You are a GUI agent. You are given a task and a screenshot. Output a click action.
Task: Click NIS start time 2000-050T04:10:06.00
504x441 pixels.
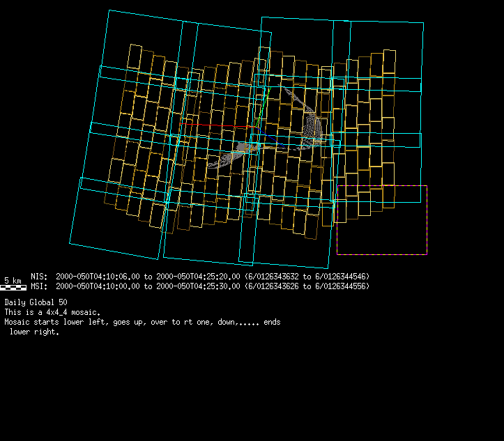tap(98, 277)
